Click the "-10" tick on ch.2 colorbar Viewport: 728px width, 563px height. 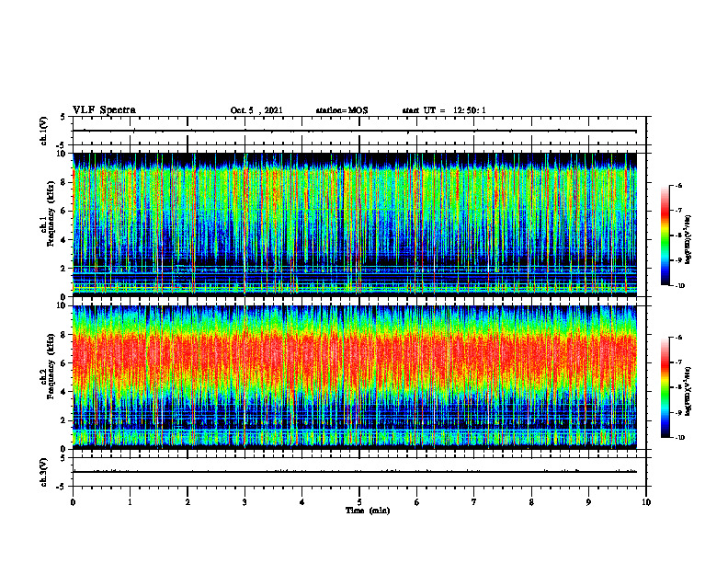pyautogui.click(x=679, y=438)
